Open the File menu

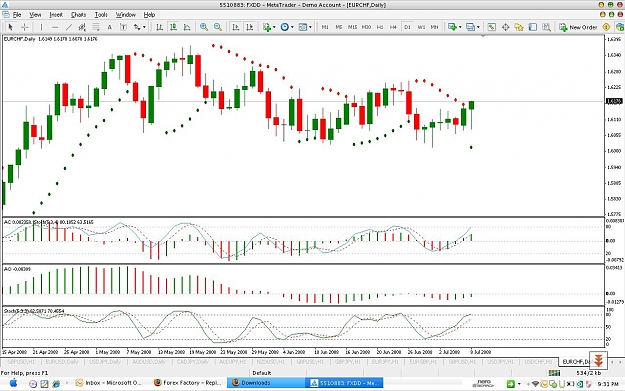click(x=17, y=15)
